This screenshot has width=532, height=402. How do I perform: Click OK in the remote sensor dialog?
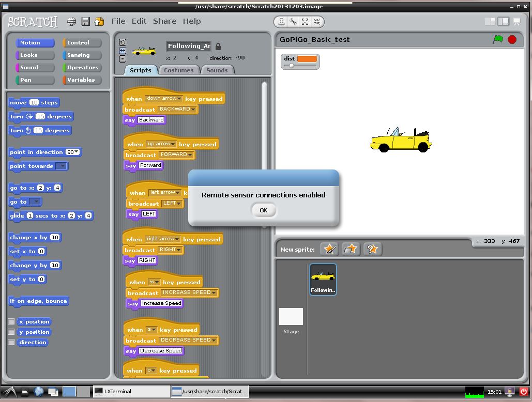pyautogui.click(x=264, y=210)
